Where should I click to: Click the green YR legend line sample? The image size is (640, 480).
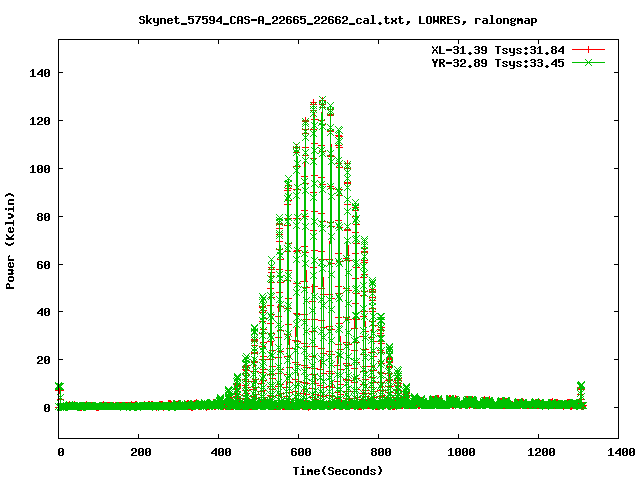click(x=588, y=62)
